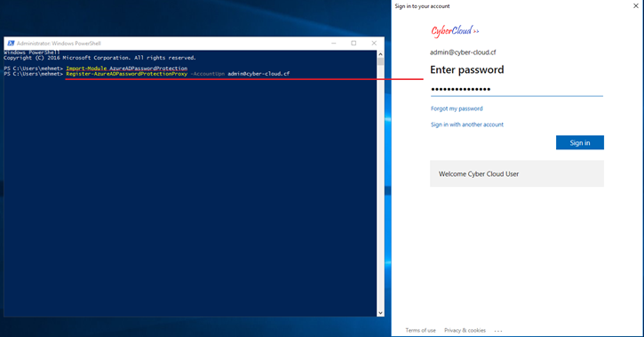Click the 'Enter password' heading
This screenshot has width=644, height=337.
(x=467, y=69)
